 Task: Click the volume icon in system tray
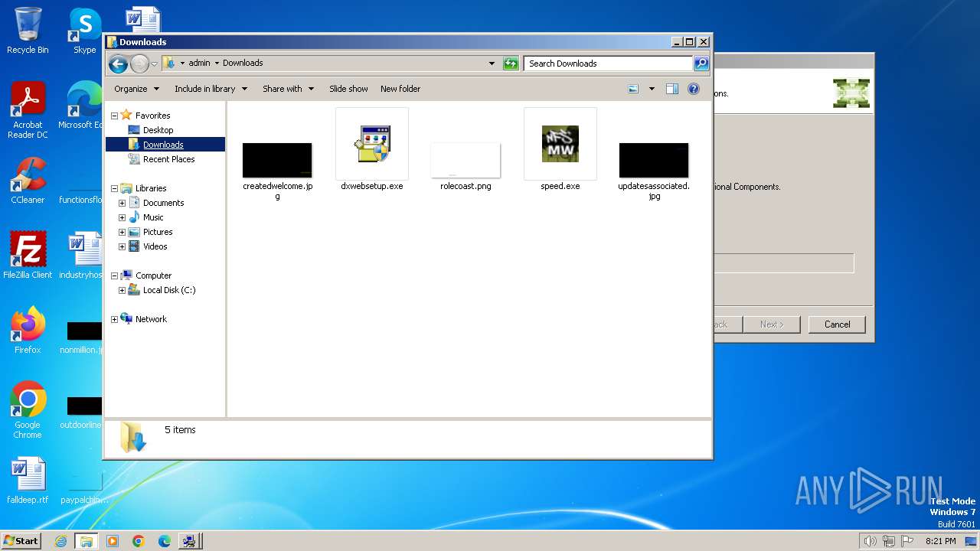[870, 541]
